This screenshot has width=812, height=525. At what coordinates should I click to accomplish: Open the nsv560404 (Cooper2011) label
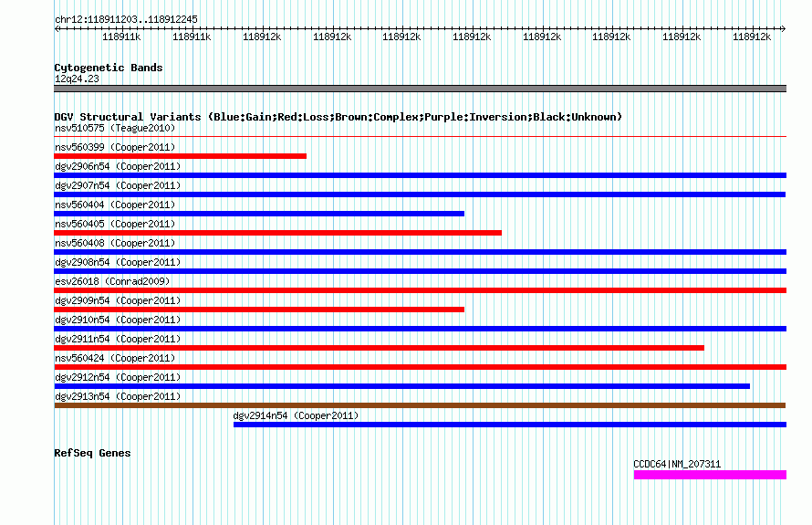click(115, 205)
